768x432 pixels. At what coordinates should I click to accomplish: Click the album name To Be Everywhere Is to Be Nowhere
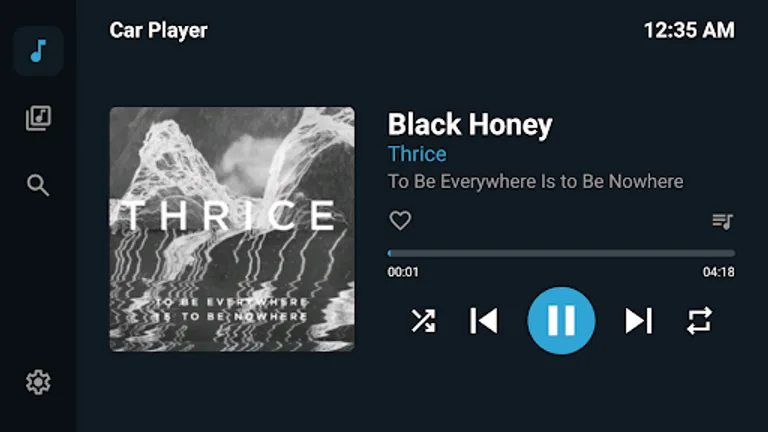[x=535, y=182]
